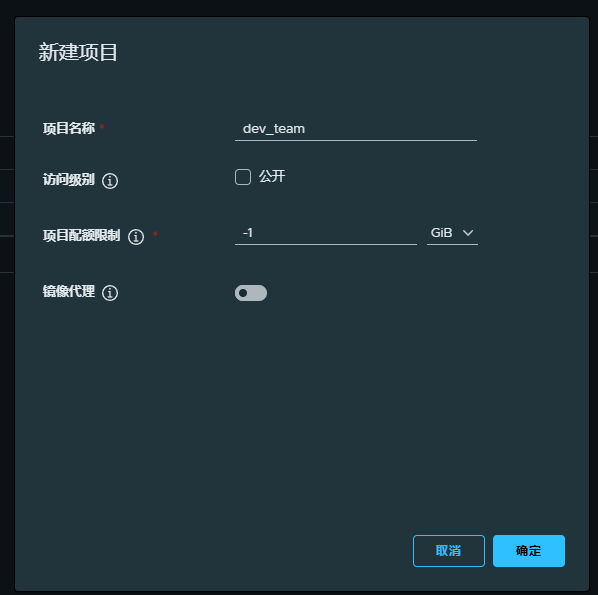Click the info icon beside 镜像代理
The width and height of the screenshot is (598, 595).
[x=110, y=293]
